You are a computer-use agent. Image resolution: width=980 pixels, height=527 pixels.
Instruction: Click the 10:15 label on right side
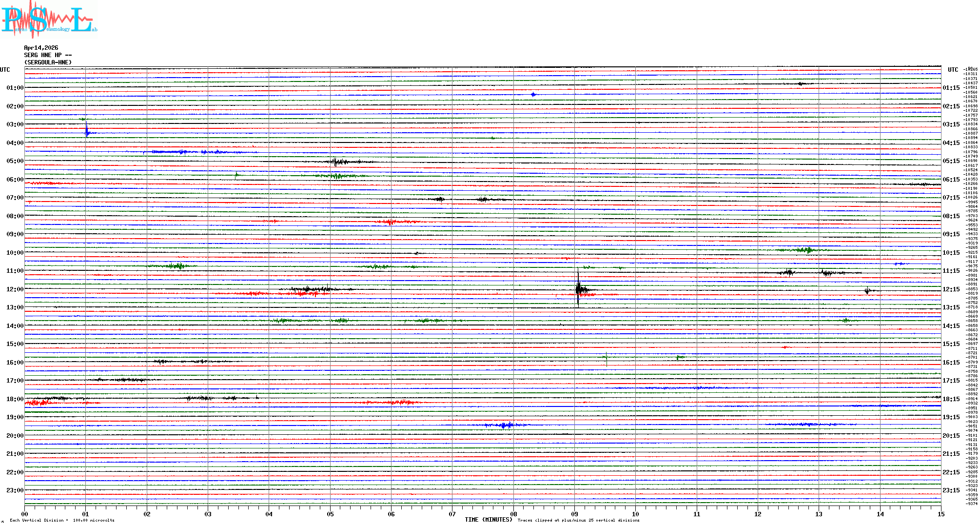click(951, 253)
